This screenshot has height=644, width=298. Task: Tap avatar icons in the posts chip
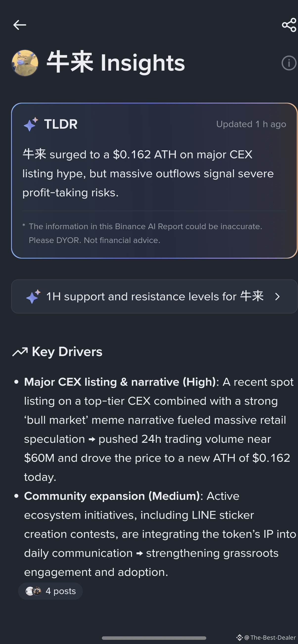(34, 591)
